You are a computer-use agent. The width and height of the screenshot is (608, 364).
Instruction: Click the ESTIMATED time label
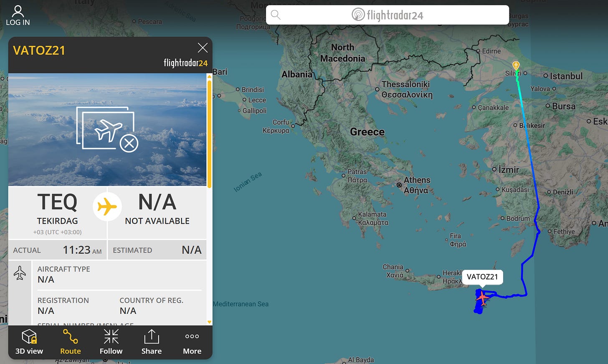(132, 250)
